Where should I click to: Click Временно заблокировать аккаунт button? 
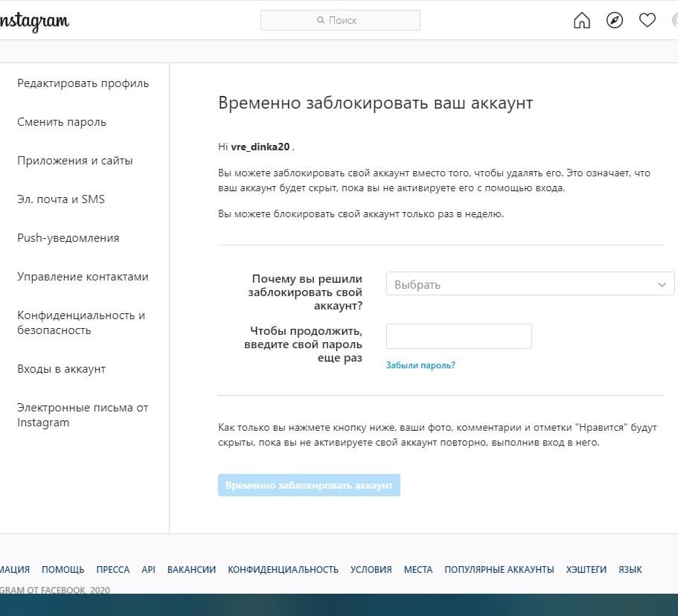click(x=309, y=485)
